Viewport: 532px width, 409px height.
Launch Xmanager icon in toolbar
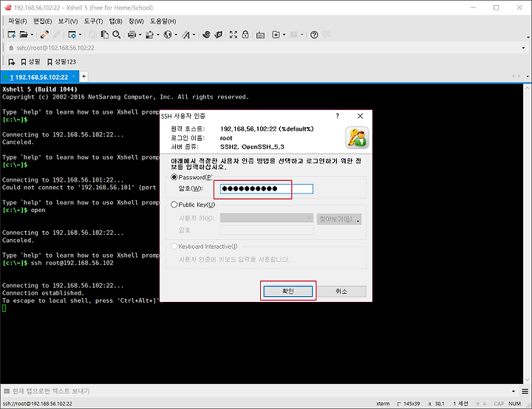[219, 35]
